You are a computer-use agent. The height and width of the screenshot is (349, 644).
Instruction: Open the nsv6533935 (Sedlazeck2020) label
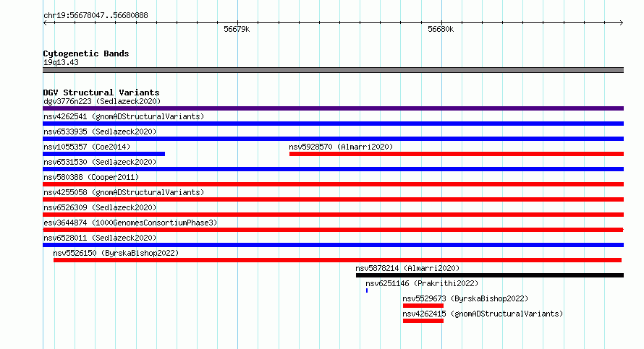tap(100, 132)
